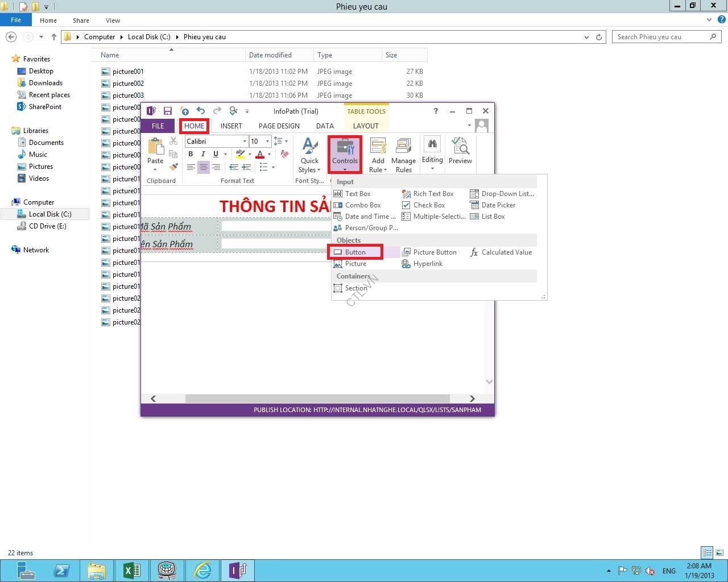Viewport: 728px width, 582px height.
Task: Insert a Calculated Value control
Action: click(501, 252)
